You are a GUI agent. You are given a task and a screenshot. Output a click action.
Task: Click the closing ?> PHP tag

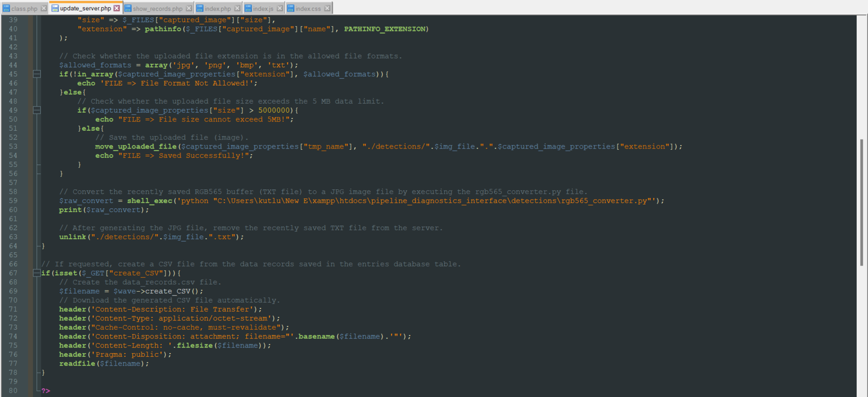tap(46, 390)
